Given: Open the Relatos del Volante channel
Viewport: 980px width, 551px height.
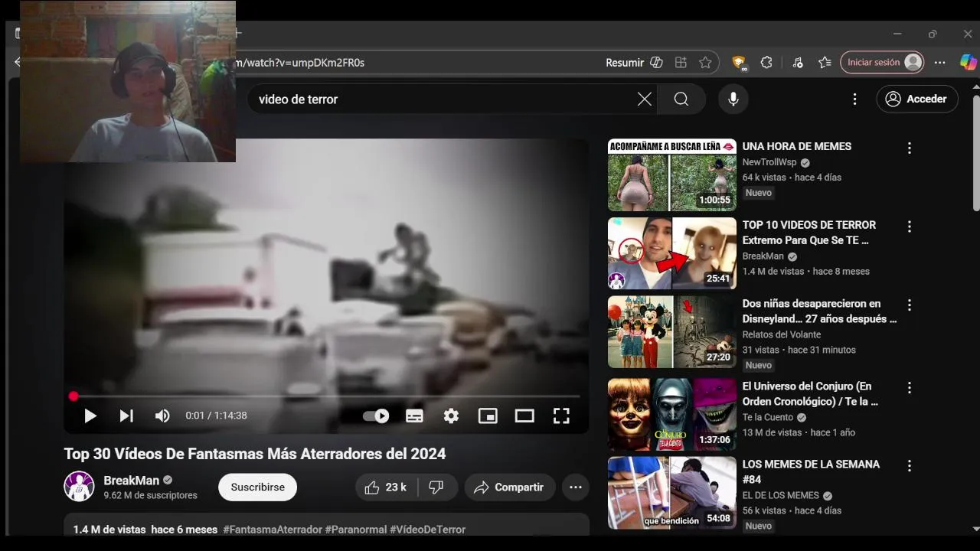Looking at the screenshot, I should coord(781,334).
